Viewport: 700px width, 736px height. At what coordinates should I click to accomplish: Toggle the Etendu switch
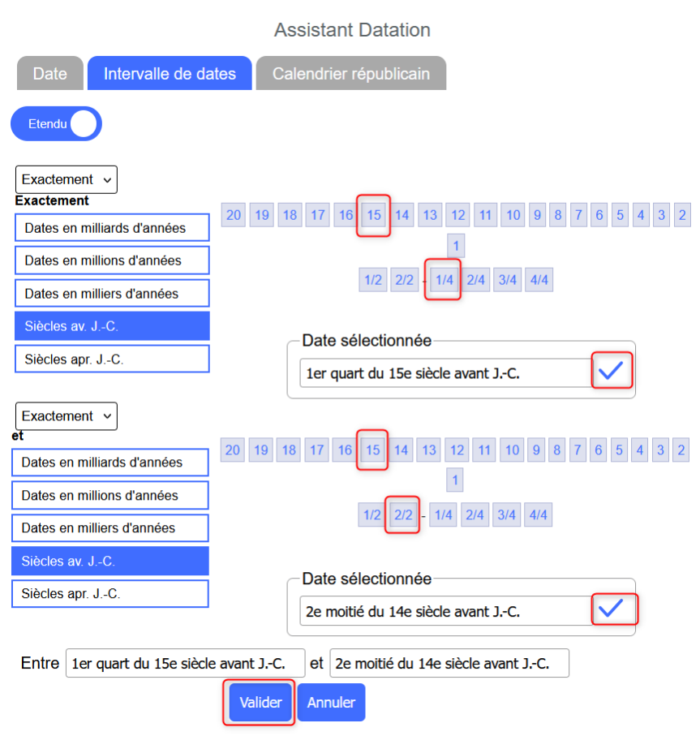click(57, 124)
